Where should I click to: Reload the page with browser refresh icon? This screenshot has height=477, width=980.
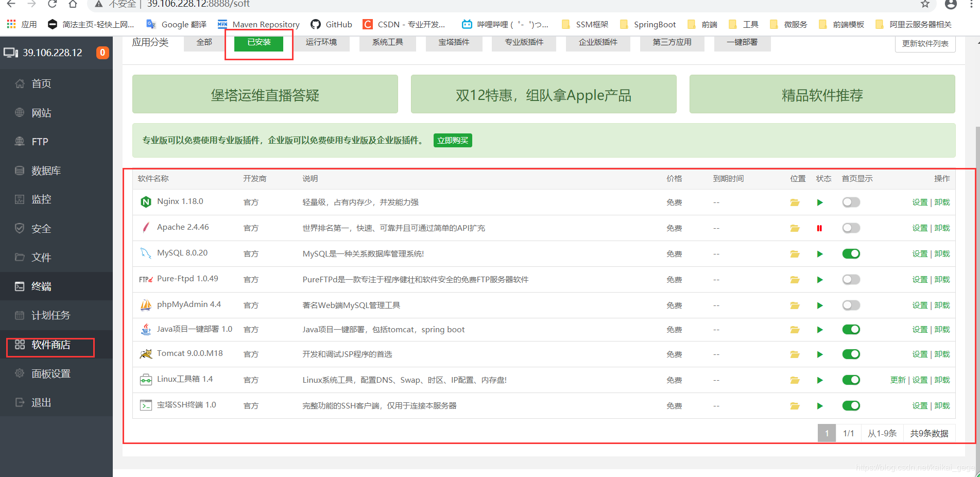pos(52,4)
